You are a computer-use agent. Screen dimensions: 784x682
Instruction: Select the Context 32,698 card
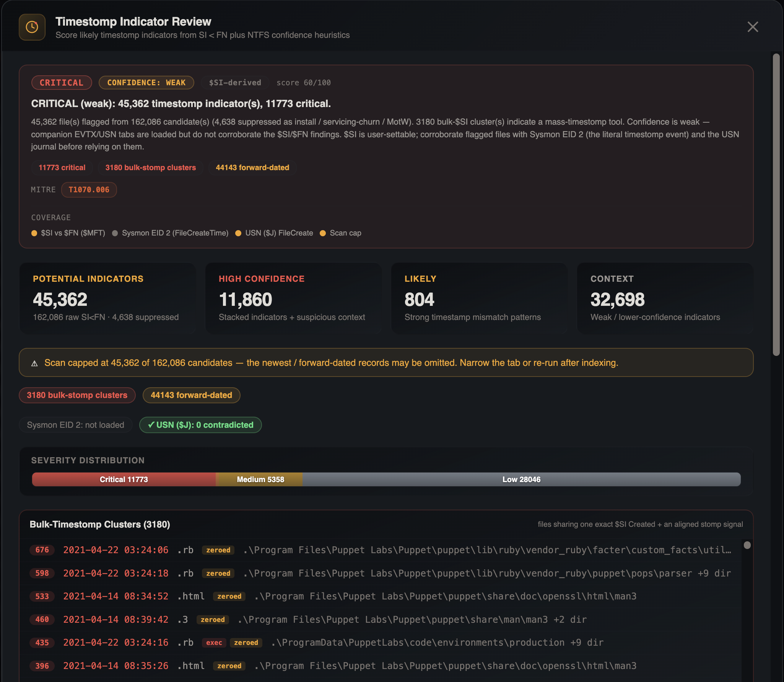pyautogui.click(x=665, y=299)
